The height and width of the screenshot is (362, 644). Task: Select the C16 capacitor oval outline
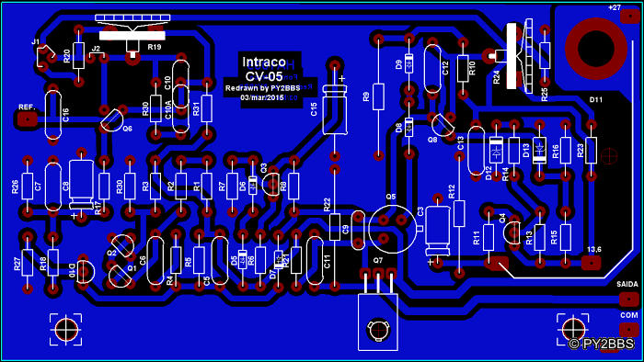53,115
